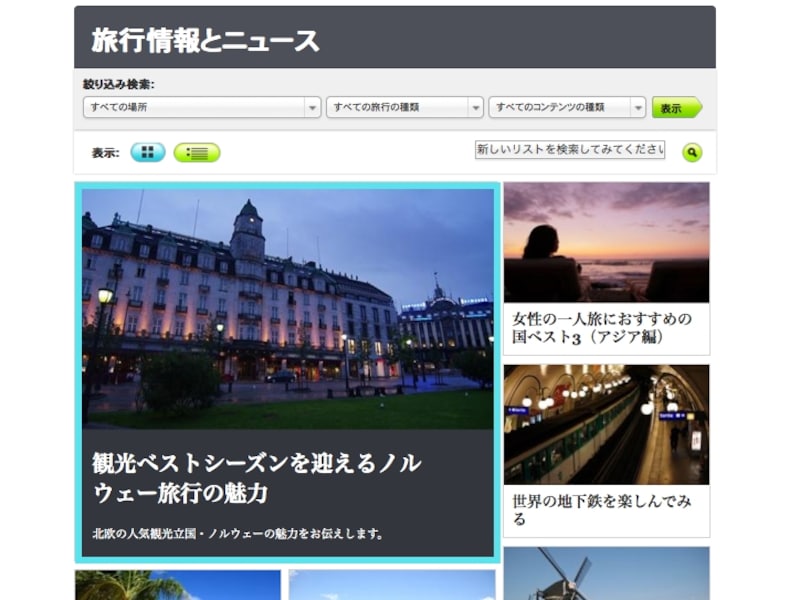Click the green search magnifier button
Viewport: 800px width, 600px height.
tap(692, 152)
